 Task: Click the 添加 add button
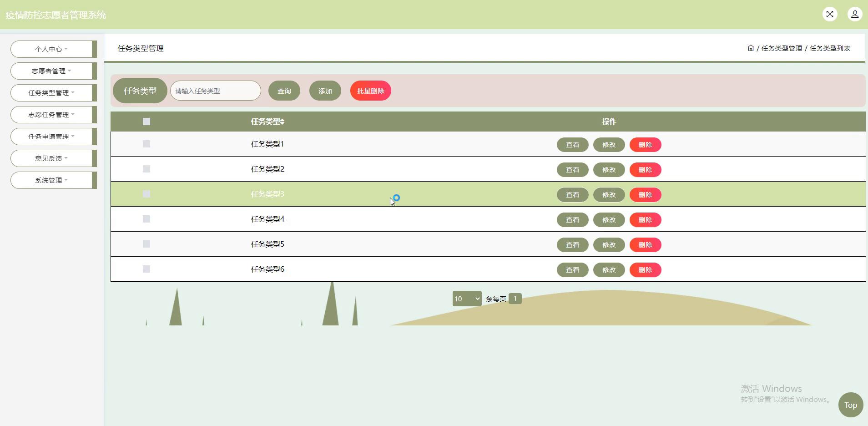pos(325,91)
